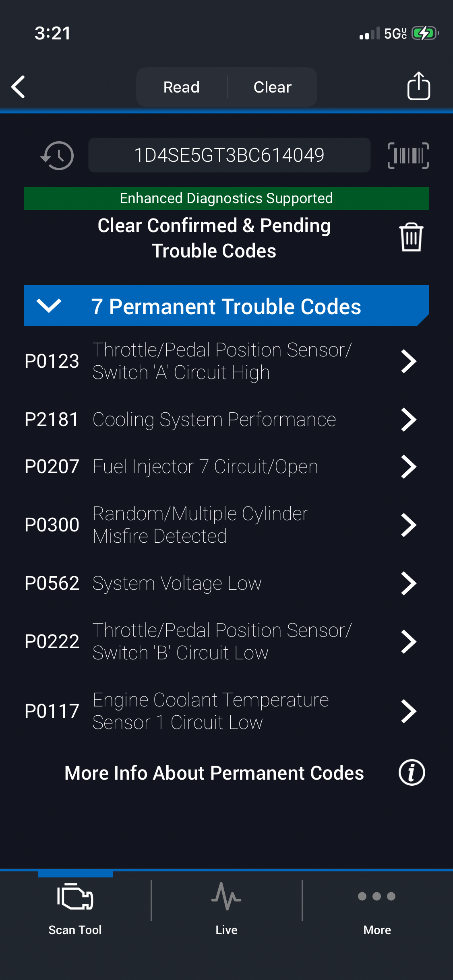Tap the permanent codes info icon
The height and width of the screenshot is (980, 453).
(x=412, y=773)
